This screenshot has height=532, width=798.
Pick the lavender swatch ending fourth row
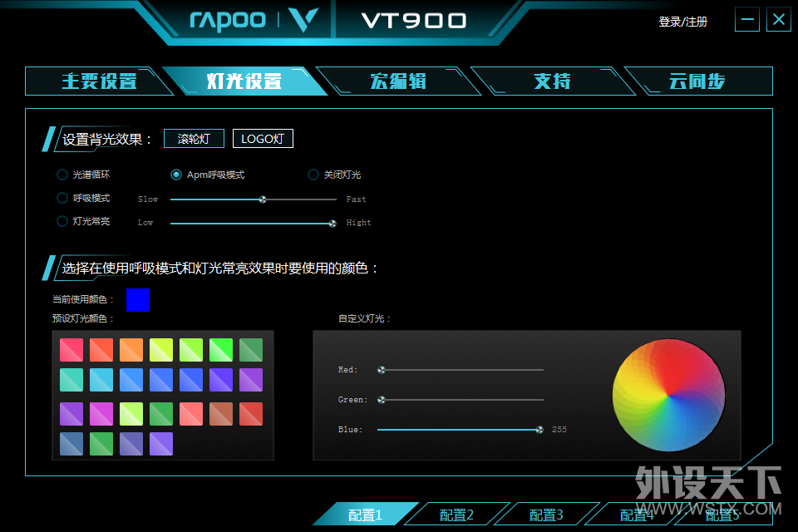(x=161, y=444)
